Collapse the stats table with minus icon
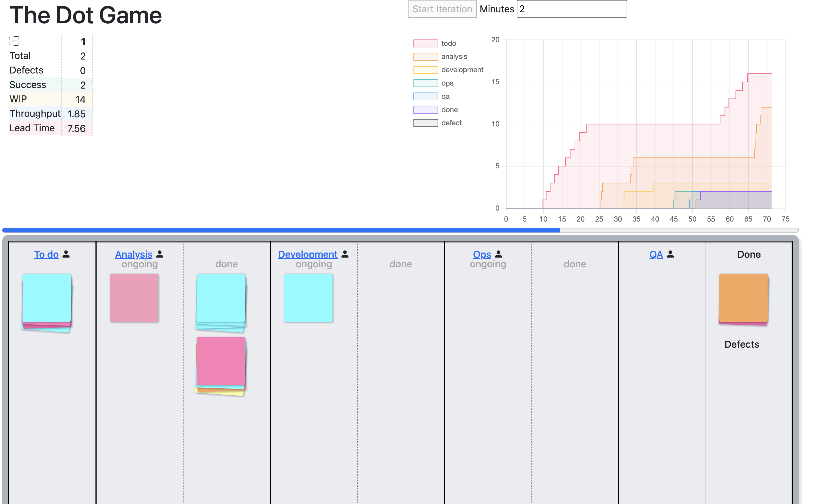This screenshot has height=504, width=817. click(14, 41)
